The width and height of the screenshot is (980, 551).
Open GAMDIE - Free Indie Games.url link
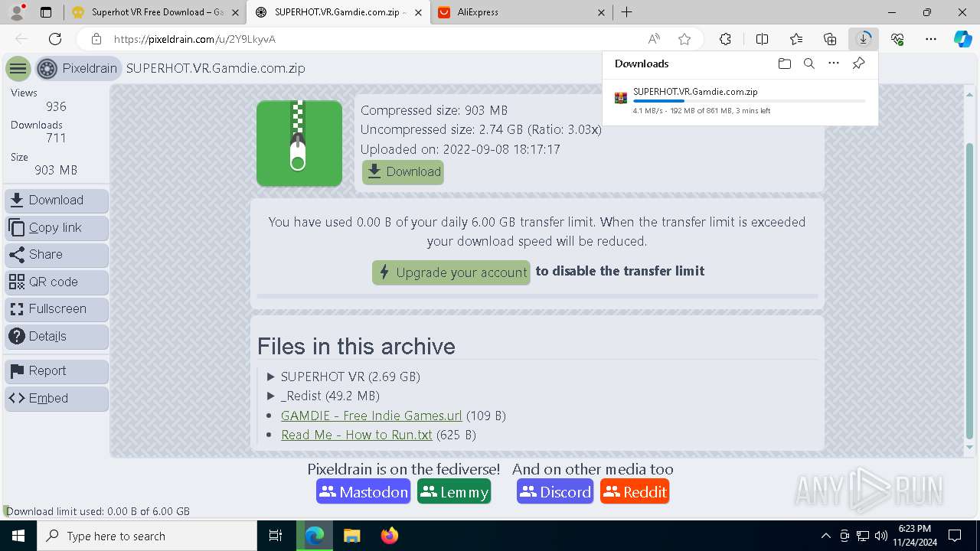(x=371, y=416)
